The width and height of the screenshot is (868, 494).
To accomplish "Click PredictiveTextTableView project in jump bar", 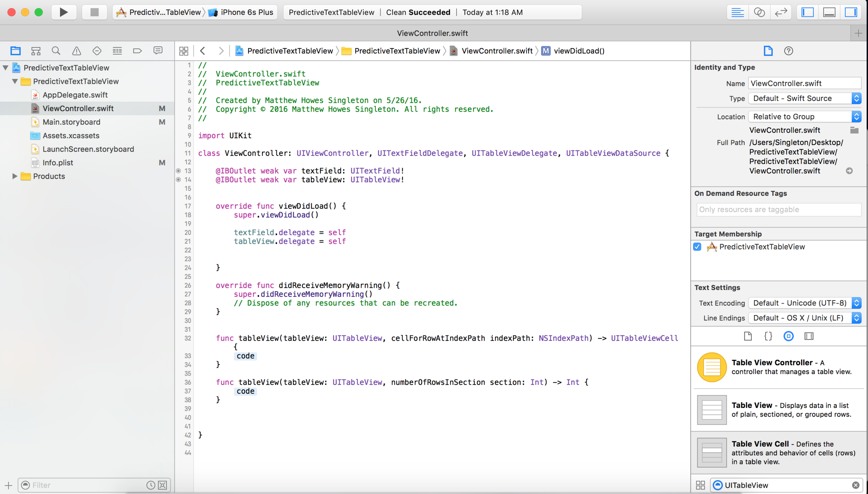I will tap(284, 51).
